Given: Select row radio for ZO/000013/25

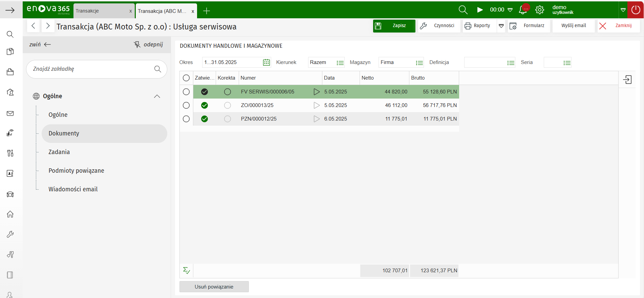Looking at the screenshot, I should tap(186, 105).
